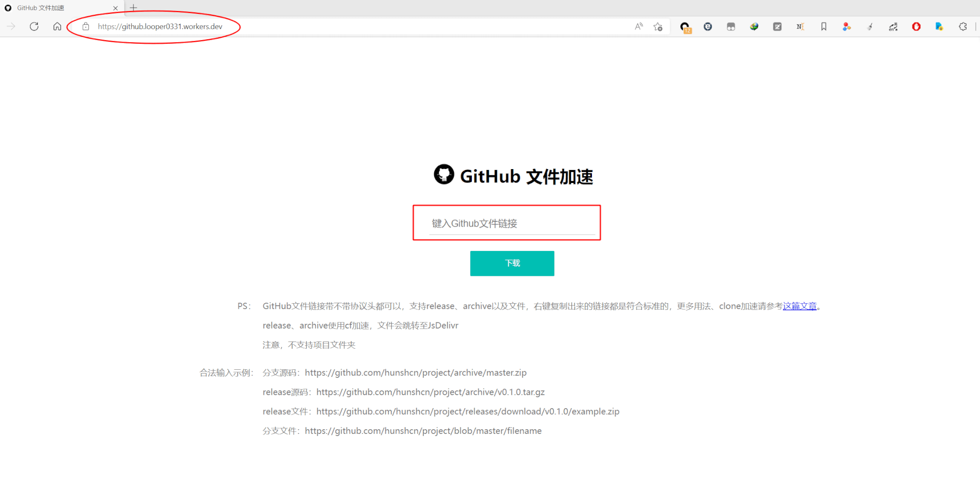This screenshot has width=980, height=479.
Task: Go to the browser home page
Action: coord(57,26)
